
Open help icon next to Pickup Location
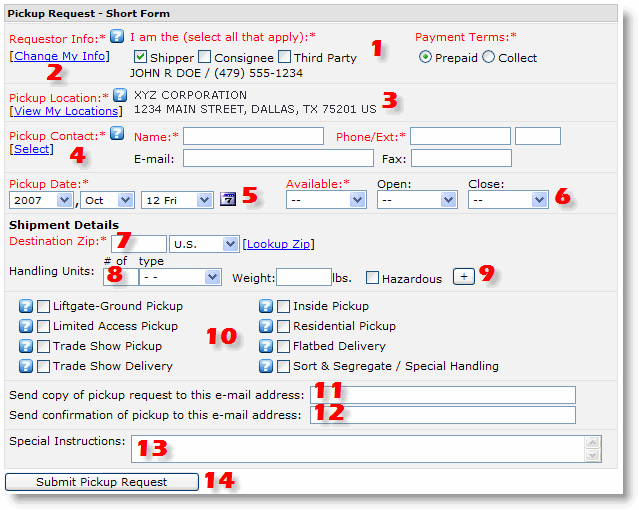tap(120, 95)
